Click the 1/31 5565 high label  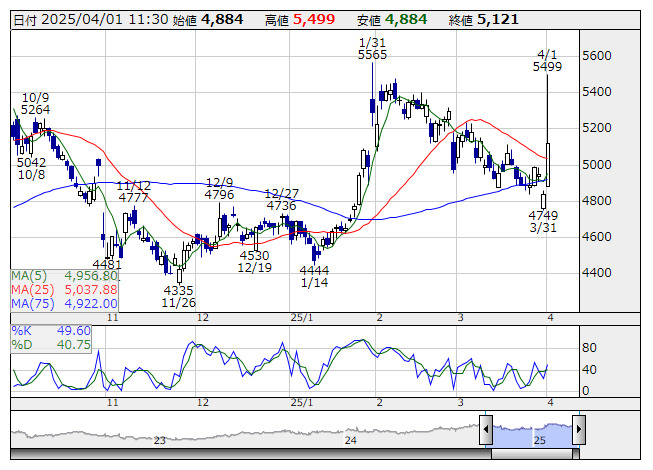click(372, 49)
